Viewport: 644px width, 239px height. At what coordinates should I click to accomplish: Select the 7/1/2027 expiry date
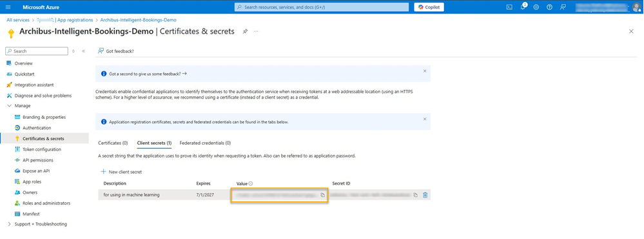coord(204,194)
